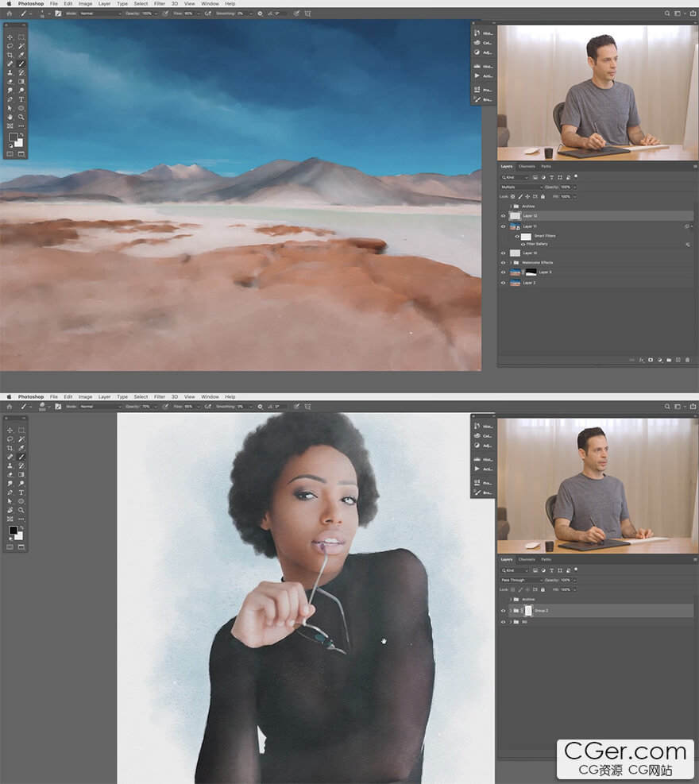Open Pass Through blend mode dropdown in bottom window
The width and height of the screenshot is (699, 784).
point(521,580)
